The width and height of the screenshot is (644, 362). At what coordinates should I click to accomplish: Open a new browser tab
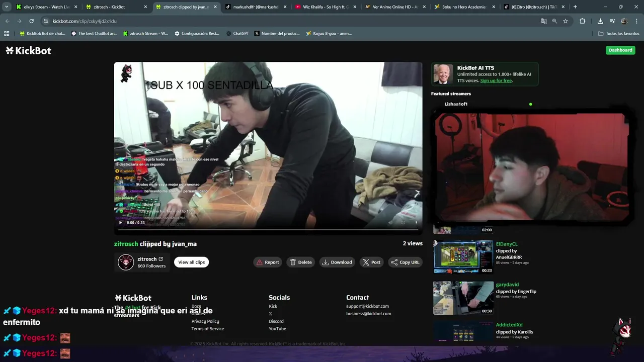pyautogui.click(x=575, y=7)
